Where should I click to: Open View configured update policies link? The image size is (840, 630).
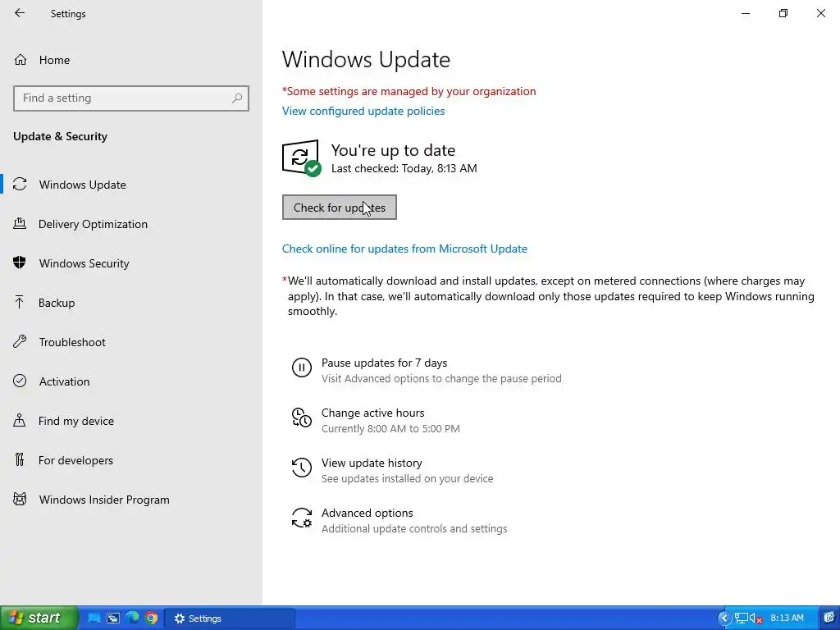click(x=363, y=111)
